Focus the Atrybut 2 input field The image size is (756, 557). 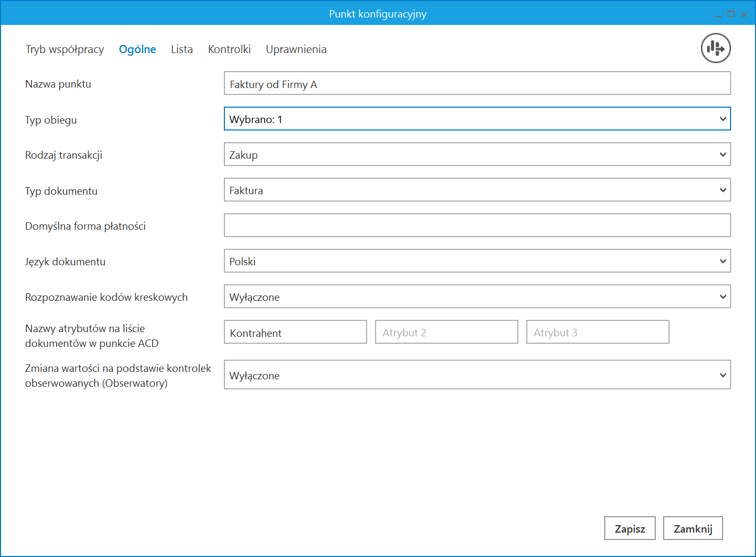pyautogui.click(x=446, y=332)
